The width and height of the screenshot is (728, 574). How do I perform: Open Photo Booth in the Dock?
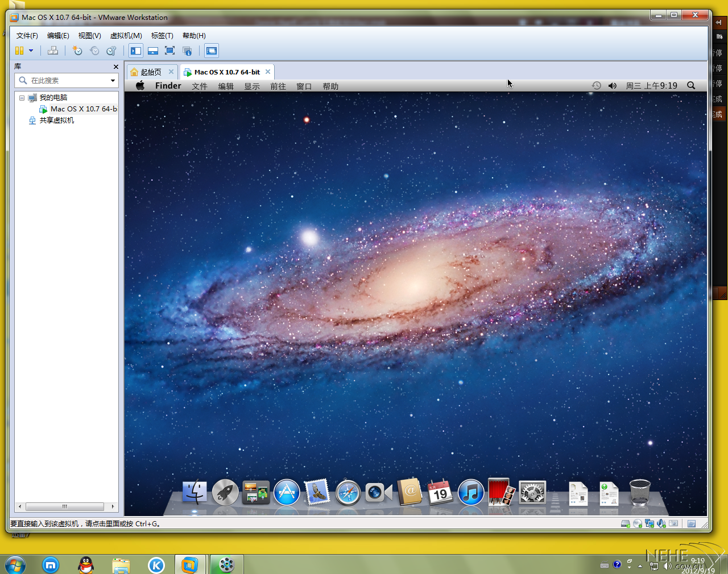[502, 492]
